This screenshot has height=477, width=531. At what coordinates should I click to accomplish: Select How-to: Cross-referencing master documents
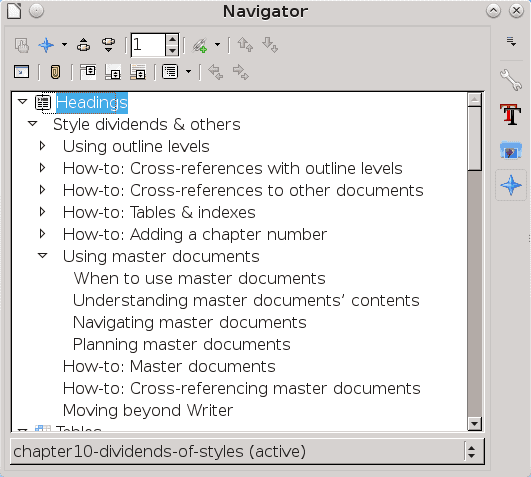pyautogui.click(x=242, y=389)
